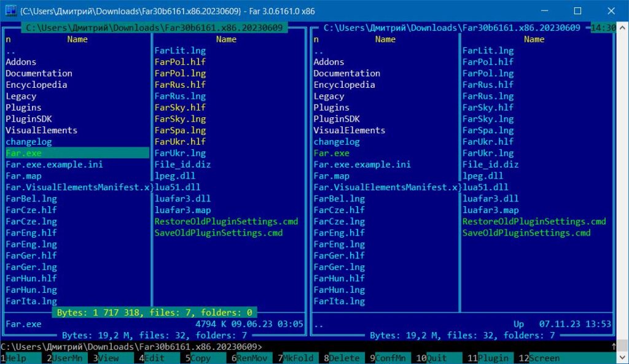Image resolution: width=629 pixels, height=364 pixels.
Task: Click the left panel path title
Action: 154,28
